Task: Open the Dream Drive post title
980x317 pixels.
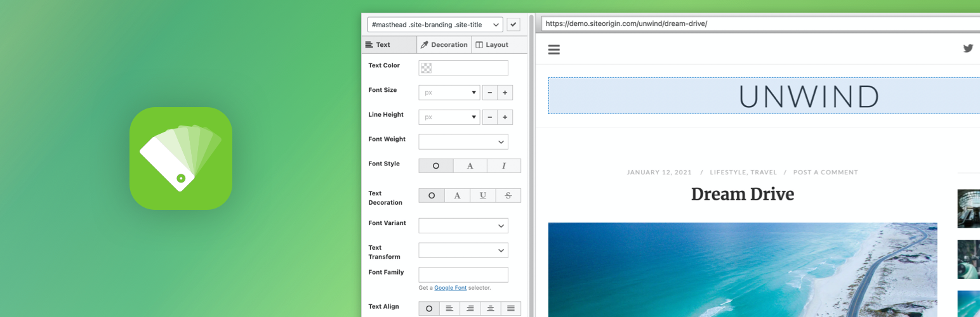Action: [742, 194]
